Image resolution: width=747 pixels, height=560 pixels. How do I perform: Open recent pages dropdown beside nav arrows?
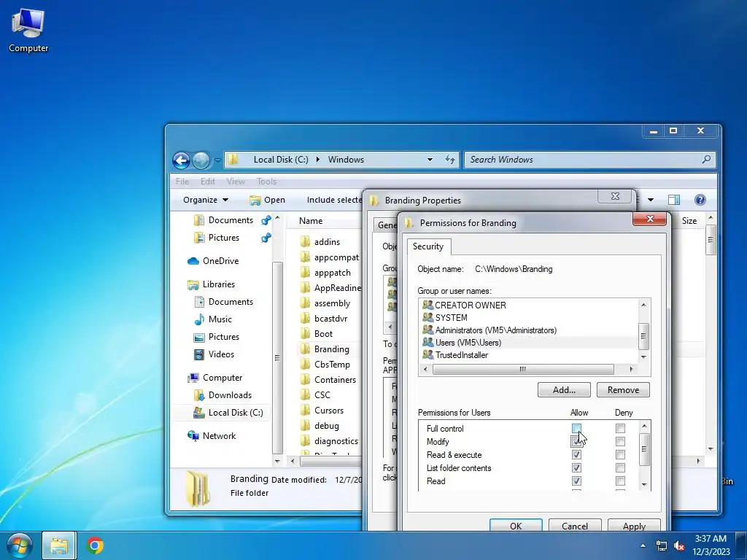click(217, 160)
